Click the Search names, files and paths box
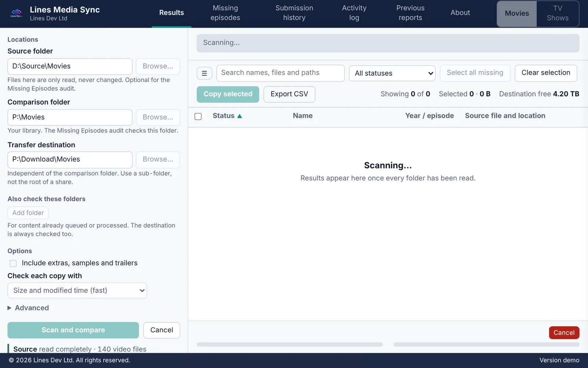 280,73
